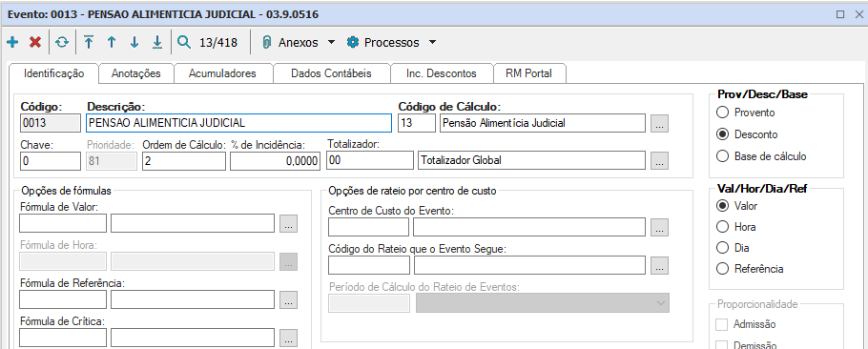The height and width of the screenshot is (349, 868).
Task: Open Código do Rateio lookup button
Action: pyautogui.click(x=659, y=265)
